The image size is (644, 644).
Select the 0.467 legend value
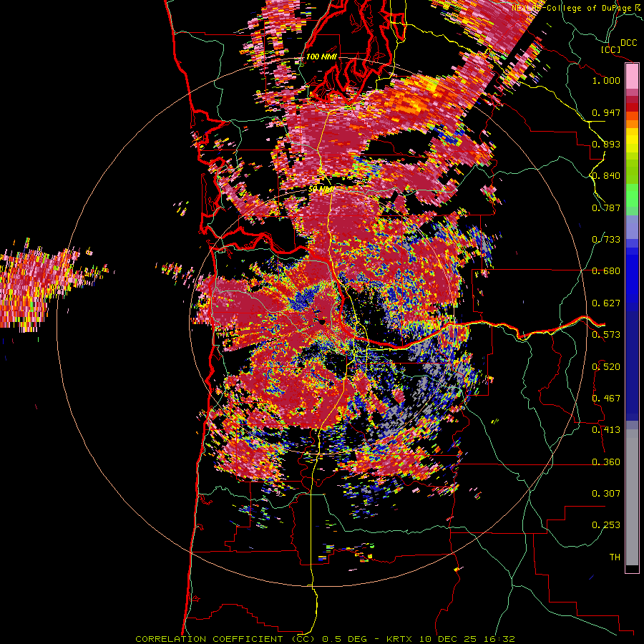[x=606, y=399]
